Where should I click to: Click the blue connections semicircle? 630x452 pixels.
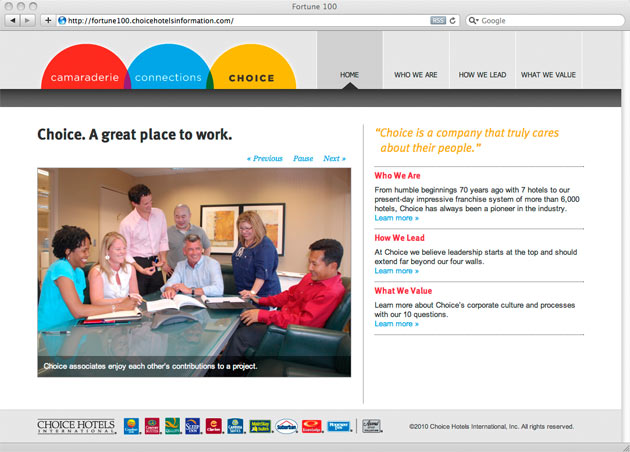(168, 68)
